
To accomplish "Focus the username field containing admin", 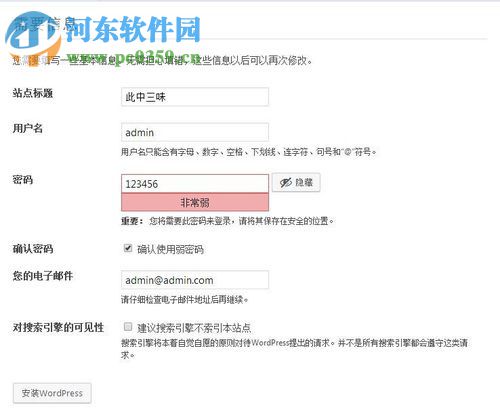I will [x=195, y=132].
